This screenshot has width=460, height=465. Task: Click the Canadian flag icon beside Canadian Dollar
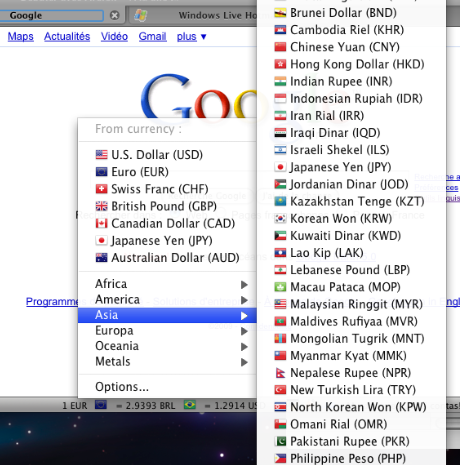(x=101, y=223)
